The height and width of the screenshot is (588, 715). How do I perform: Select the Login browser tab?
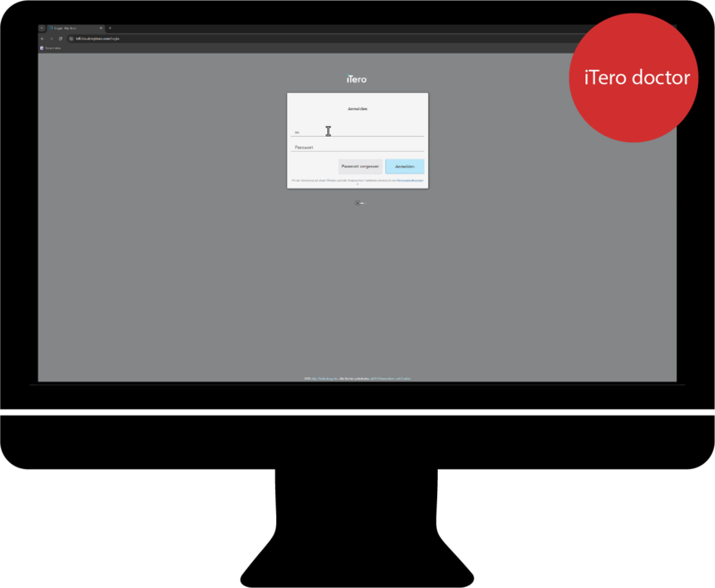tap(76, 29)
